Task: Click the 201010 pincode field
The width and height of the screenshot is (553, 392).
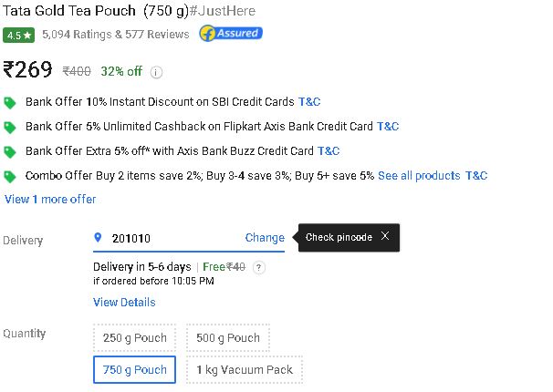Action: (x=189, y=238)
